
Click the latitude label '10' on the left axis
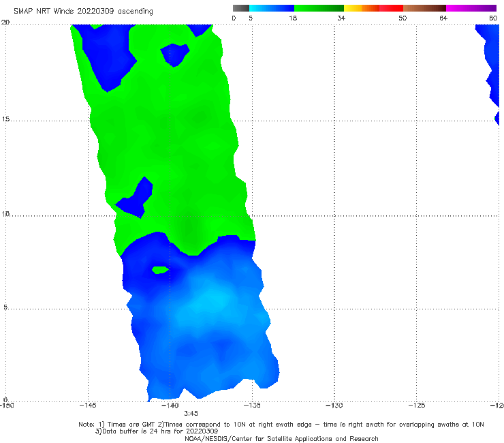pyautogui.click(x=5, y=213)
